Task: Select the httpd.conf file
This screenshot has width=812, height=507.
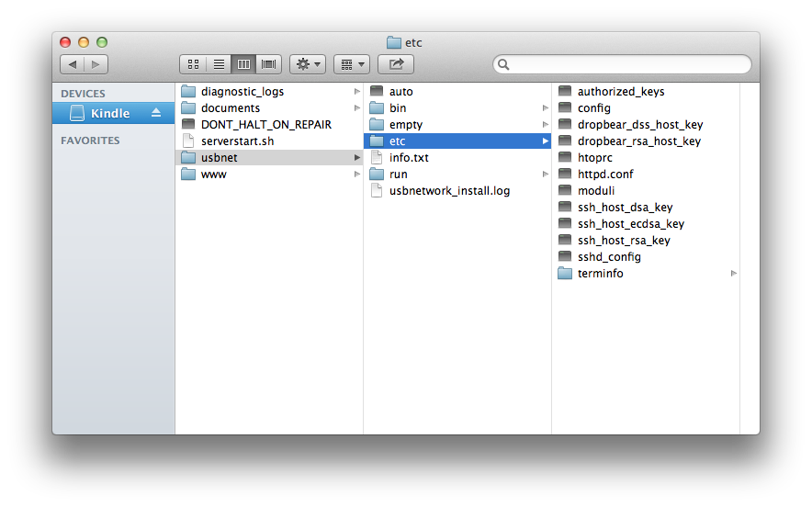Action: tap(646, 174)
